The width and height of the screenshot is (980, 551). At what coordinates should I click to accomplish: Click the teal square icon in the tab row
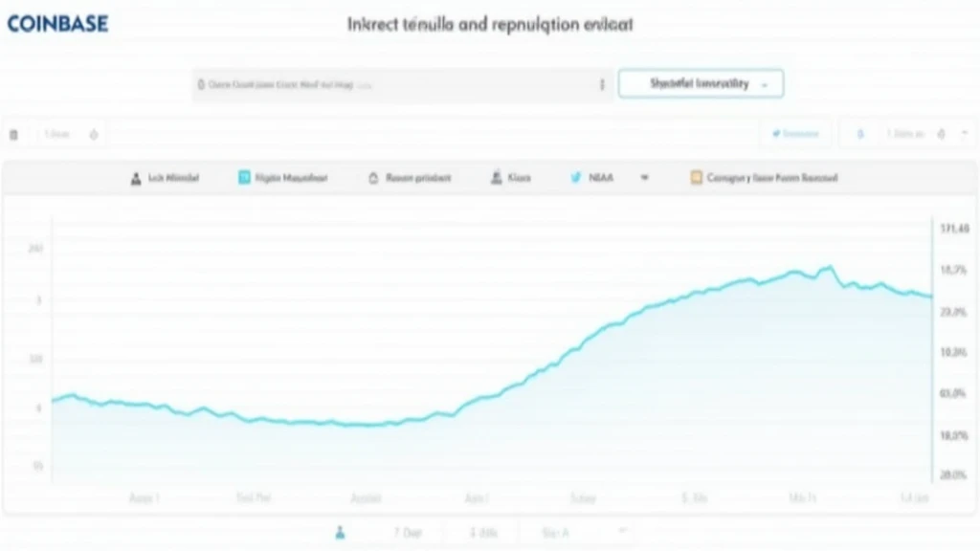(244, 178)
